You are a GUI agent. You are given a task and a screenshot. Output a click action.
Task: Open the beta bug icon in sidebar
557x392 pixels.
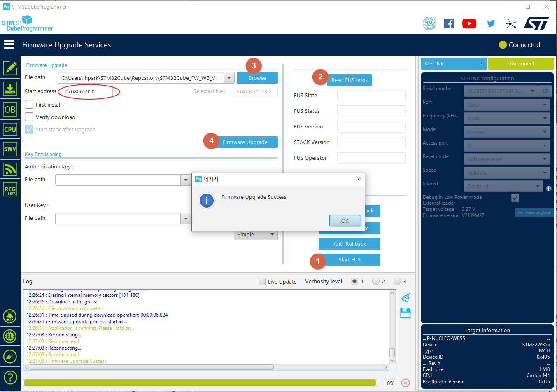[10, 316]
